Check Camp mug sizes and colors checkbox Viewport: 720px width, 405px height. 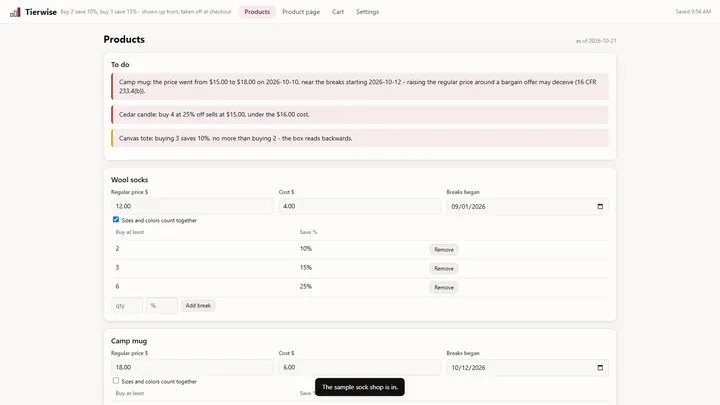[116, 381]
